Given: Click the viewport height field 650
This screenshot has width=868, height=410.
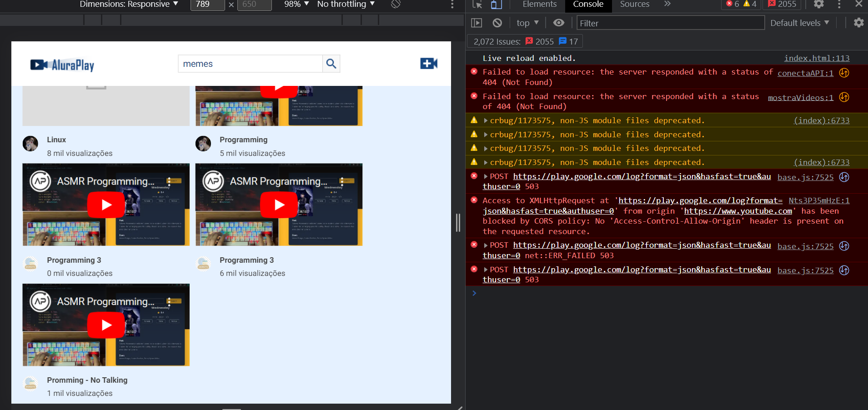Looking at the screenshot, I should (x=254, y=5).
